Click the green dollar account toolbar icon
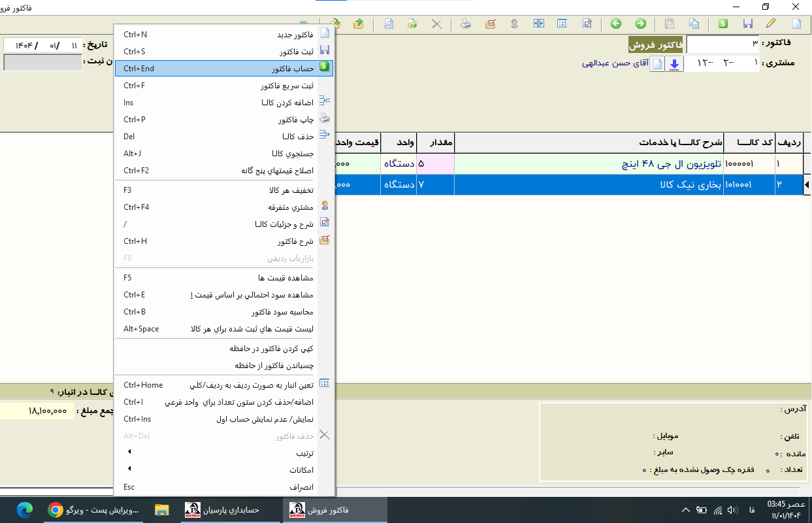 (x=723, y=24)
